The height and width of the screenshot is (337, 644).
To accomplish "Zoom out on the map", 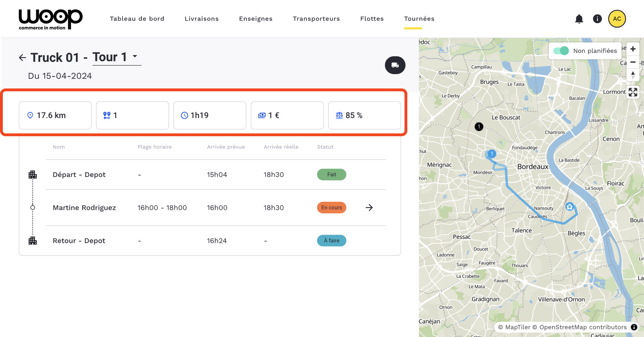I will pyautogui.click(x=633, y=62).
